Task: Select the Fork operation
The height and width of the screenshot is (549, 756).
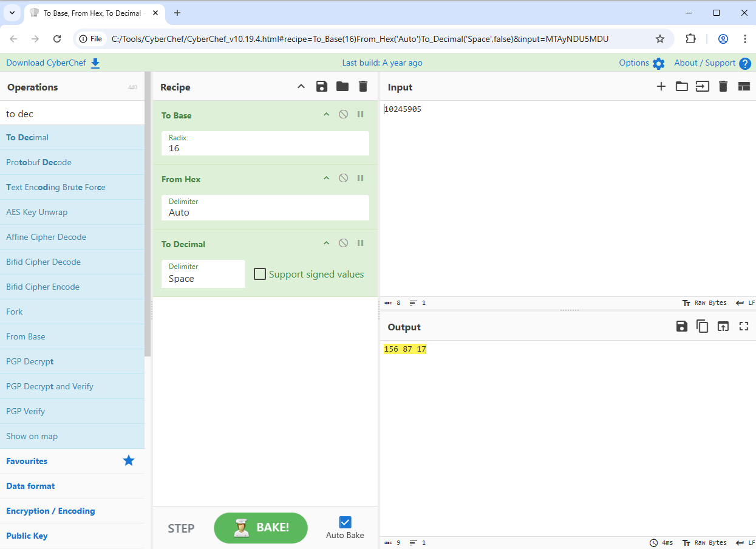Action: coord(72,312)
